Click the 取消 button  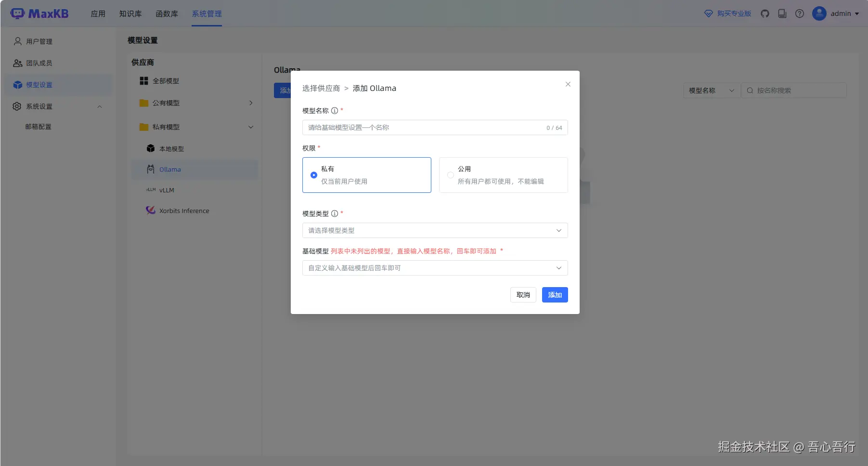coord(523,295)
